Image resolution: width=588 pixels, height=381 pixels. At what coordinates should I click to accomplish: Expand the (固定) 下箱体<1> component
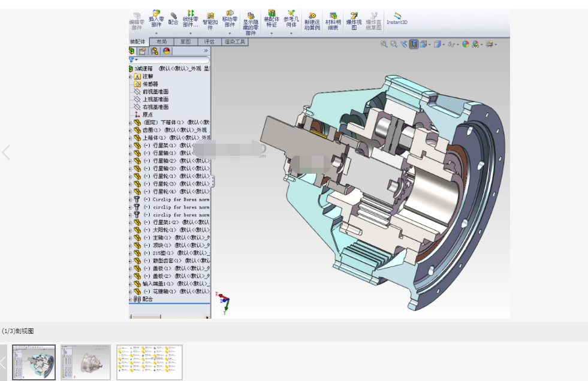tap(130, 122)
